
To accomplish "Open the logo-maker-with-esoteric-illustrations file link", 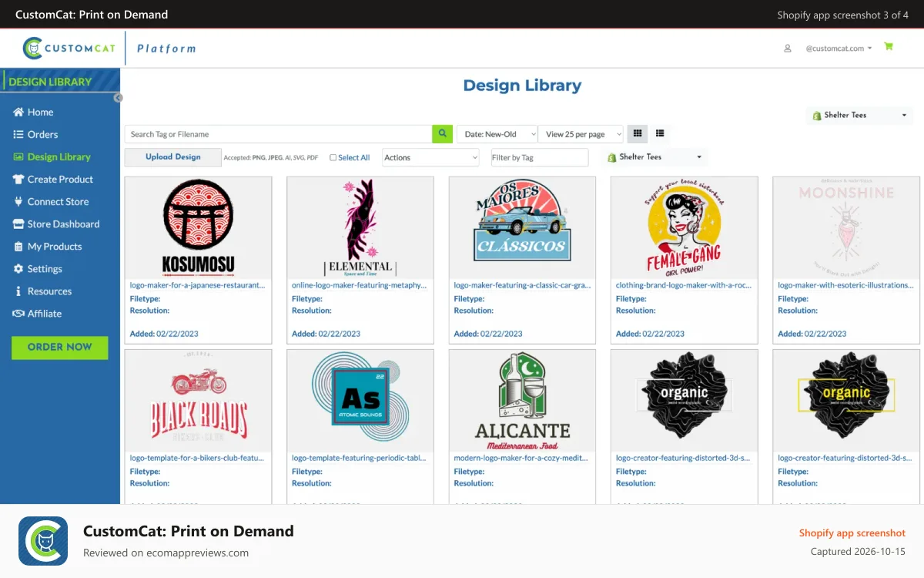I will [x=845, y=285].
